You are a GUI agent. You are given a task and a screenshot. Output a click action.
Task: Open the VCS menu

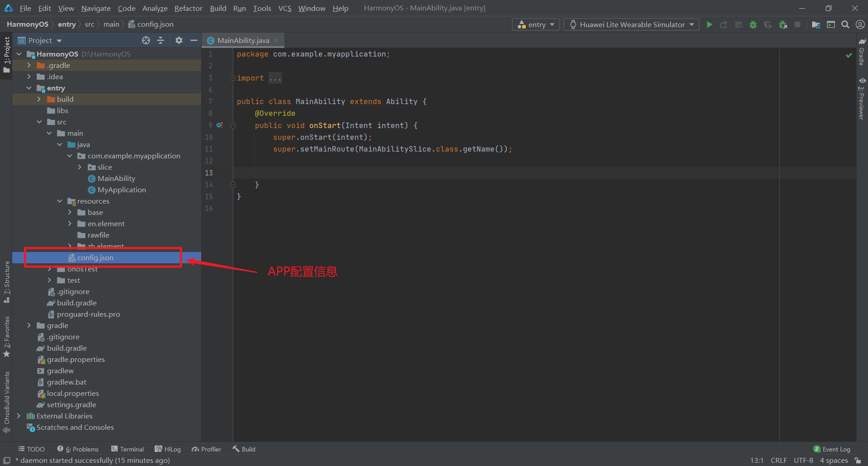coord(285,8)
